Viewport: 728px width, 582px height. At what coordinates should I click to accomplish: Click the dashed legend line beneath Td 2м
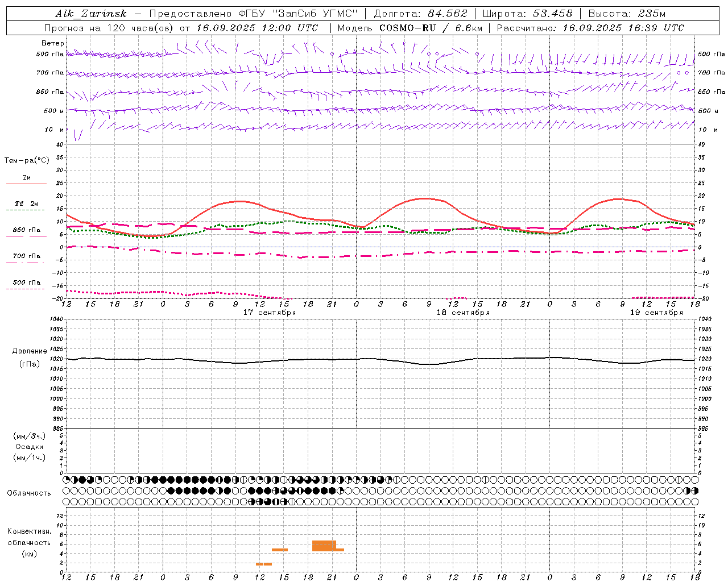point(25,210)
